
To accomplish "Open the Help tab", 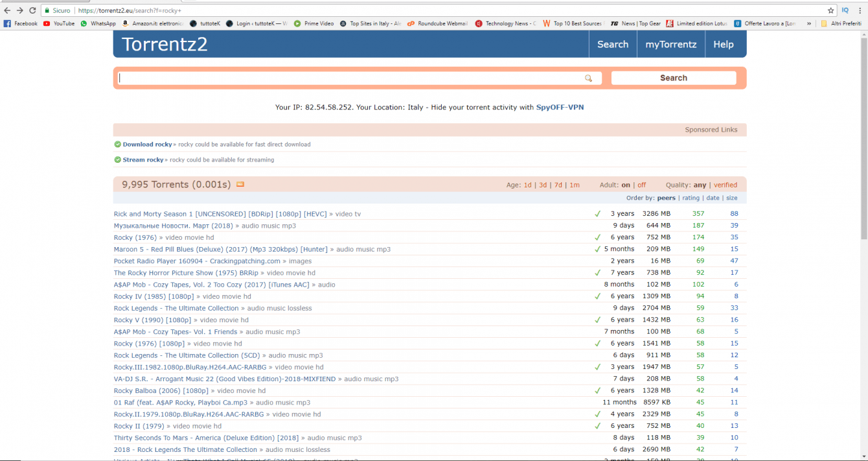I will (724, 44).
